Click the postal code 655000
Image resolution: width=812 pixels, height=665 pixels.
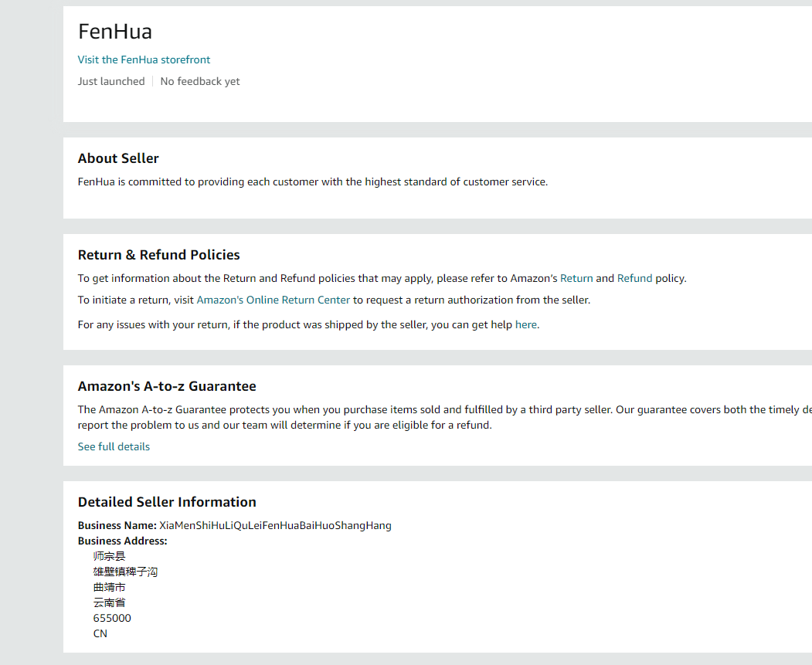click(112, 618)
